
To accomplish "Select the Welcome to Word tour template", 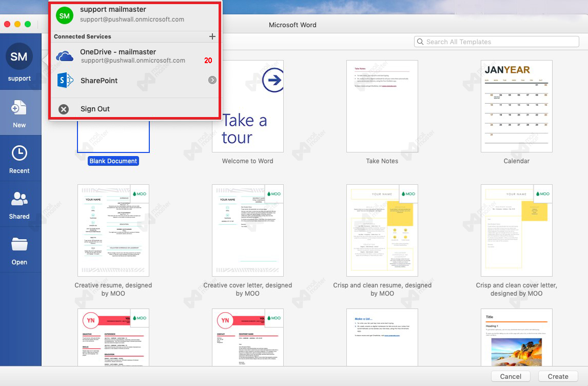I will [247, 106].
